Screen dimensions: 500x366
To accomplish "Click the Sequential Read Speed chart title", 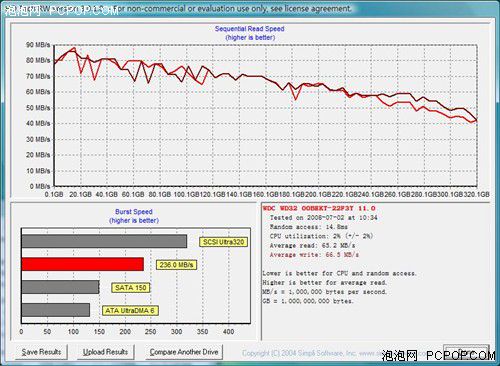I will coord(250,29).
